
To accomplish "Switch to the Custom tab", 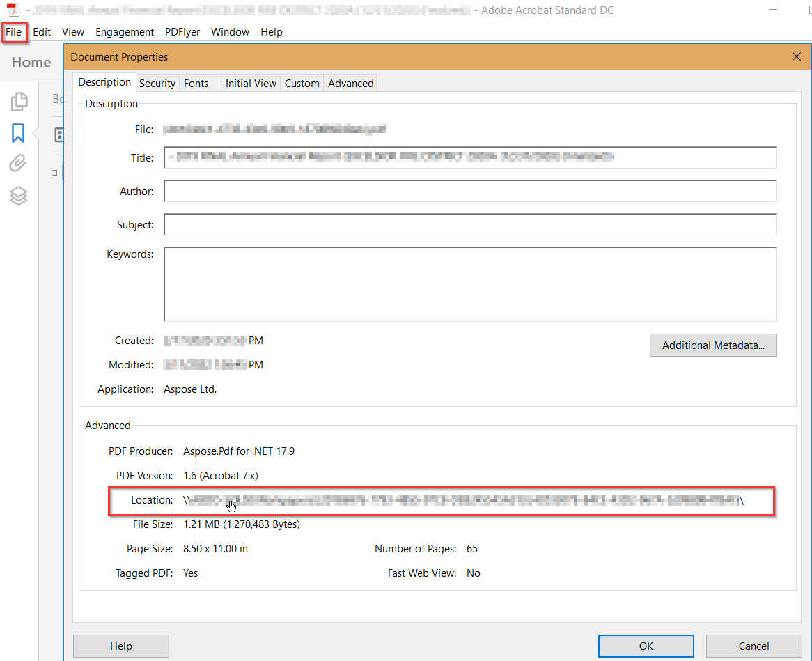I will (302, 84).
